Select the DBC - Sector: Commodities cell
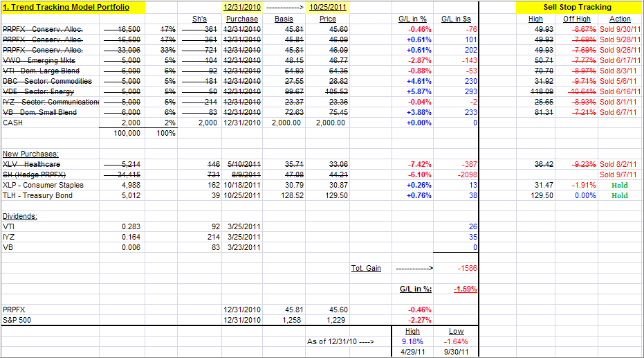This screenshot has height=358, width=644. 47,82
